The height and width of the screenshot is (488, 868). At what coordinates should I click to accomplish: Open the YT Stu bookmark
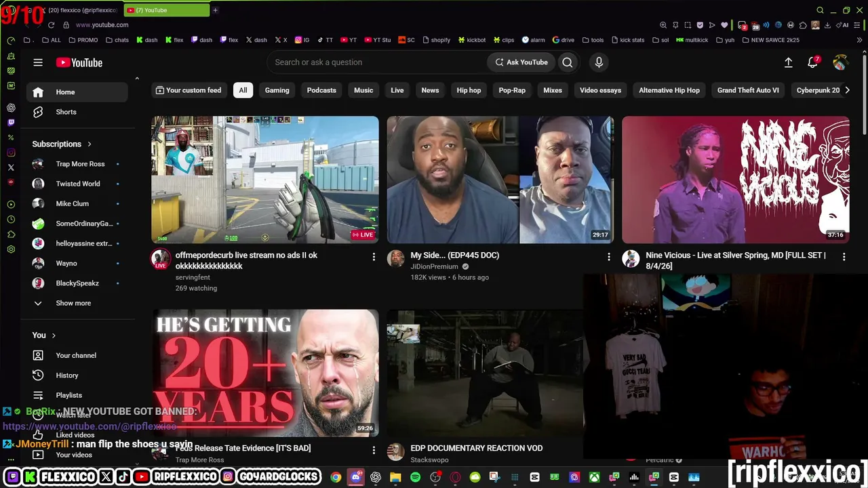pyautogui.click(x=377, y=40)
